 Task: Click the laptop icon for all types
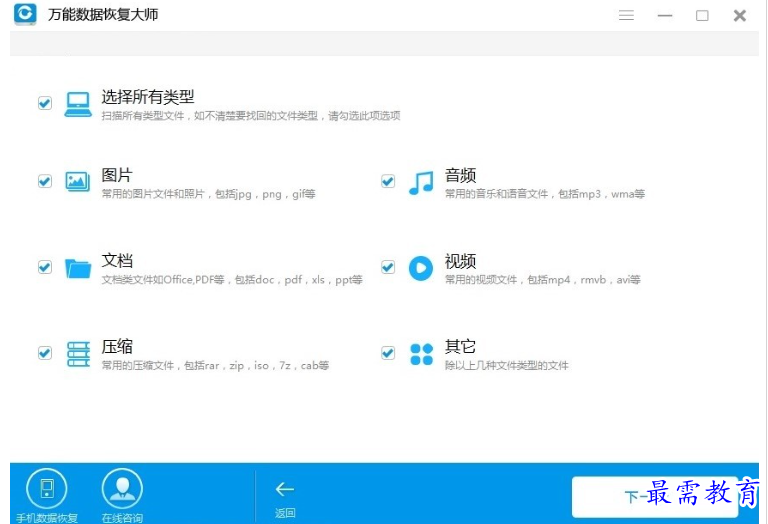click(x=78, y=104)
